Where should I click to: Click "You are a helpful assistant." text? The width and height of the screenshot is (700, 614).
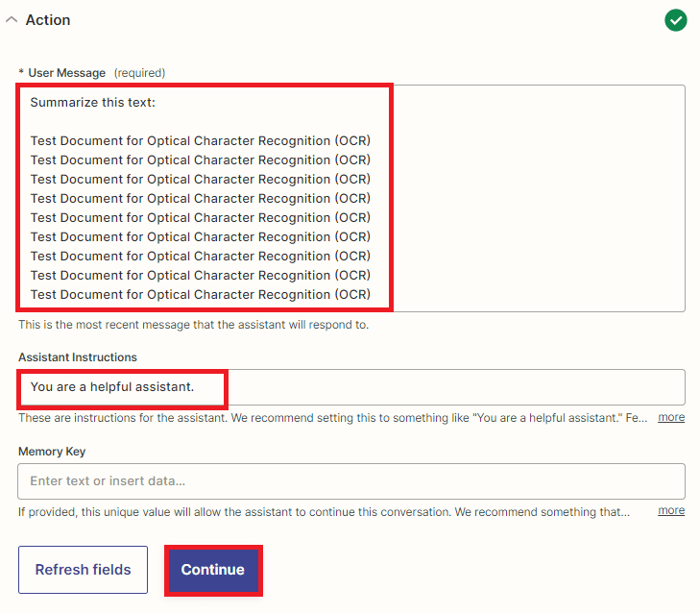click(x=111, y=387)
